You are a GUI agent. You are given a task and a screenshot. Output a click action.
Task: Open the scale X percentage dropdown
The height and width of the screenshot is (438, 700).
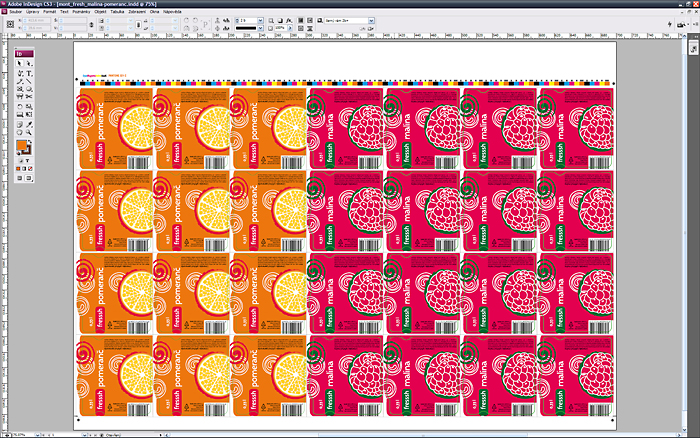coord(131,21)
